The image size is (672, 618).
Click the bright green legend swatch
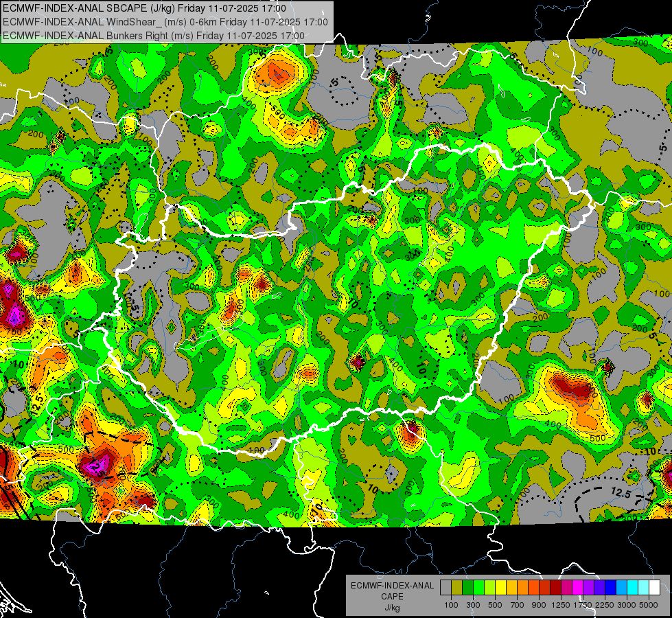click(x=478, y=587)
